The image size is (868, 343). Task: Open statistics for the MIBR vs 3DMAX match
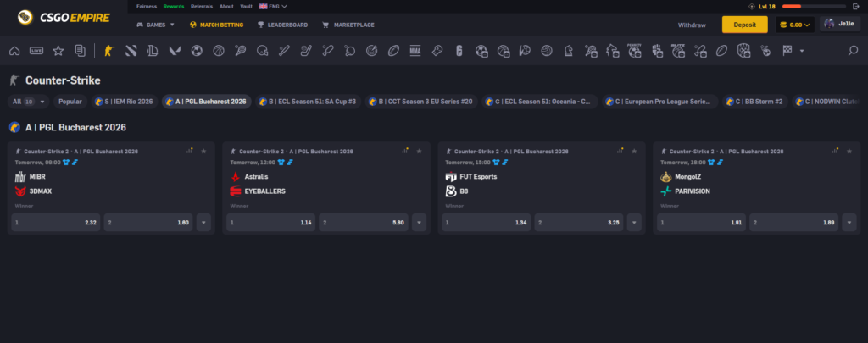[x=189, y=151]
